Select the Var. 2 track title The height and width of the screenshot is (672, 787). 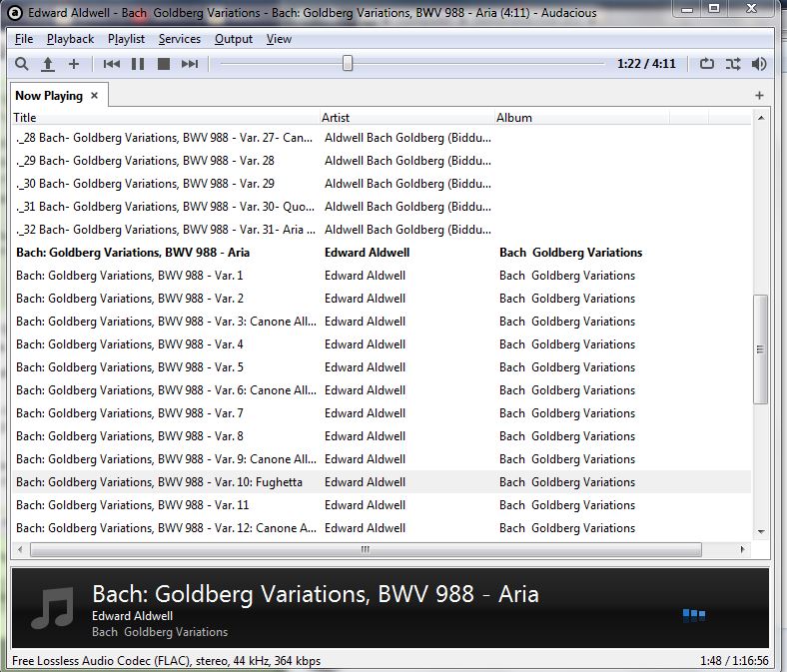click(x=130, y=299)
